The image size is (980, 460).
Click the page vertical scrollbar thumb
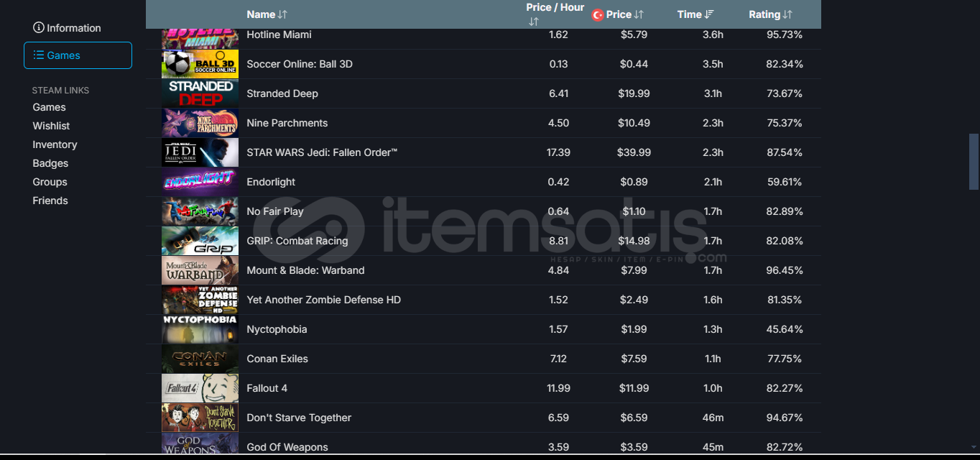pos(974,162)
